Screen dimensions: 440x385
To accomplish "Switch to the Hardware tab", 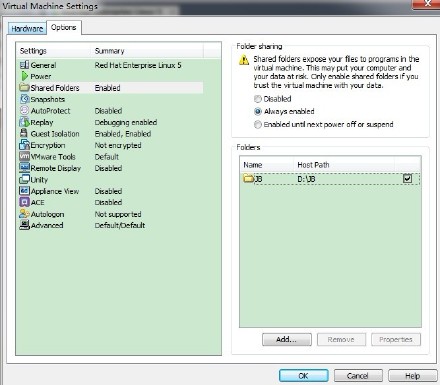I will (x=27, y=29).
